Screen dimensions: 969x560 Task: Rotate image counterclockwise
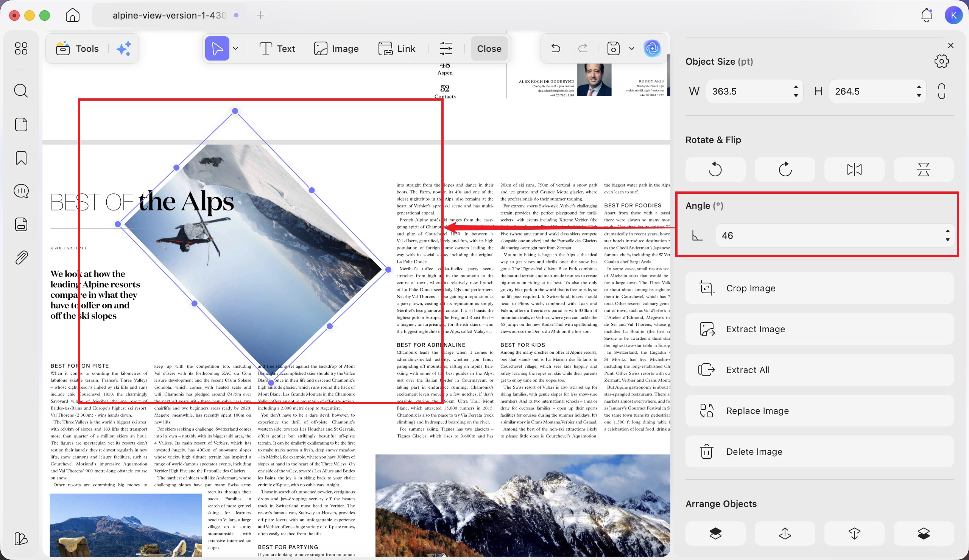coord(715,170)
